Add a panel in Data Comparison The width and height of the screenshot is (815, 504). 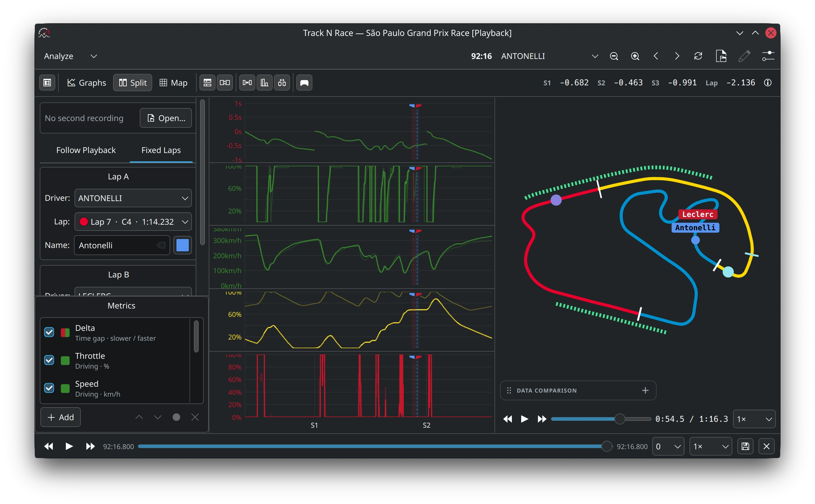[645, 390]
